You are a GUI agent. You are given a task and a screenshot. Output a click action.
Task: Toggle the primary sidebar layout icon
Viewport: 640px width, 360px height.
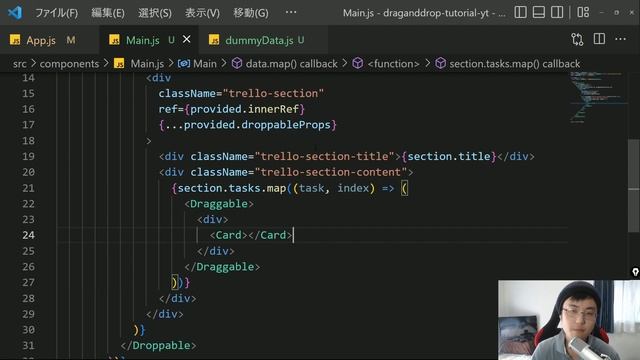(x=520, y=12)
